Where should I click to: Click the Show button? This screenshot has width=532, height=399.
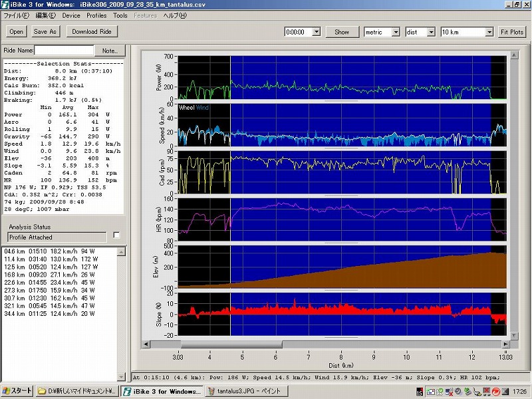(342, 32)
